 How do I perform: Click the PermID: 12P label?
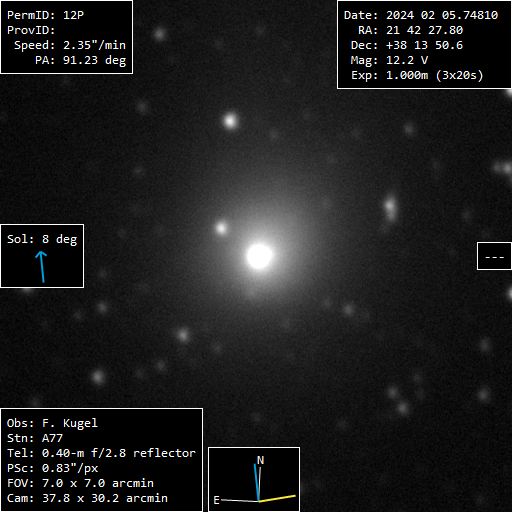click(45, 15)
